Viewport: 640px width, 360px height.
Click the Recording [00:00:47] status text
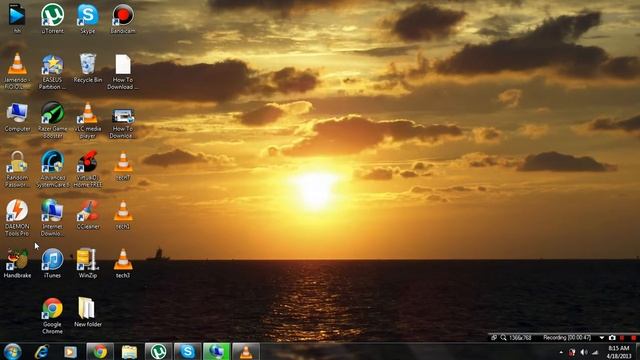[x=567, y=338]
